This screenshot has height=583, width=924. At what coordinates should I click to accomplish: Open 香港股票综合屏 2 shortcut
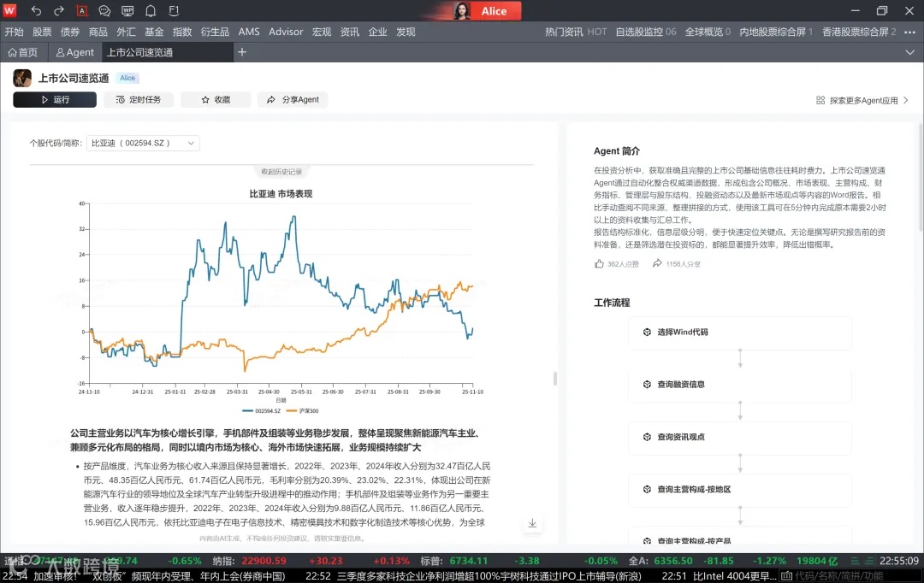click(x=859, y=32)
